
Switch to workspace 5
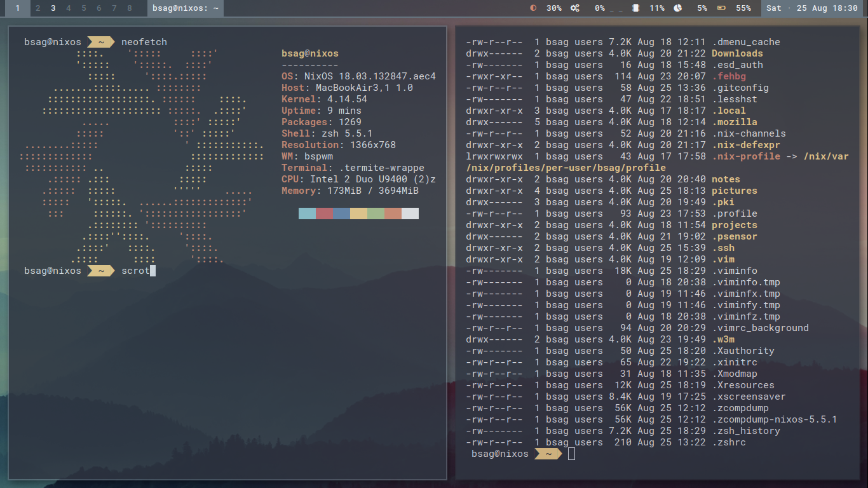coord(84,8)
